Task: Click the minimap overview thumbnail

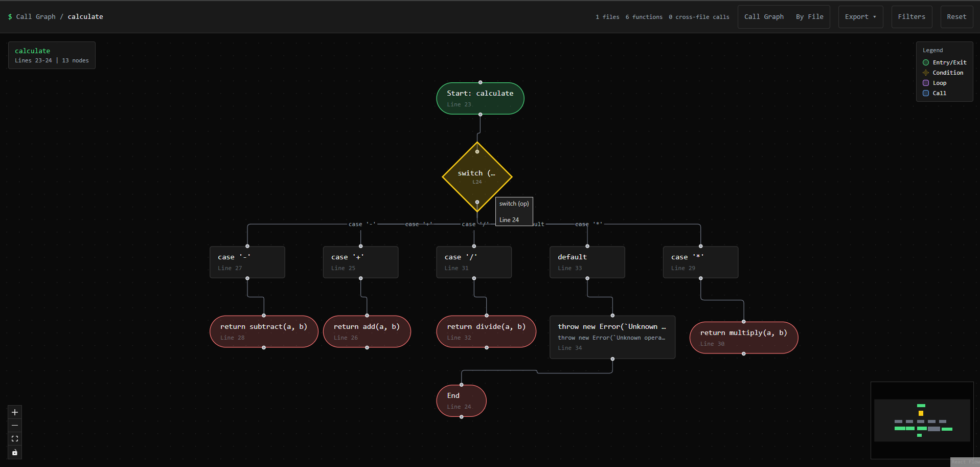Action: pos(922,420)
